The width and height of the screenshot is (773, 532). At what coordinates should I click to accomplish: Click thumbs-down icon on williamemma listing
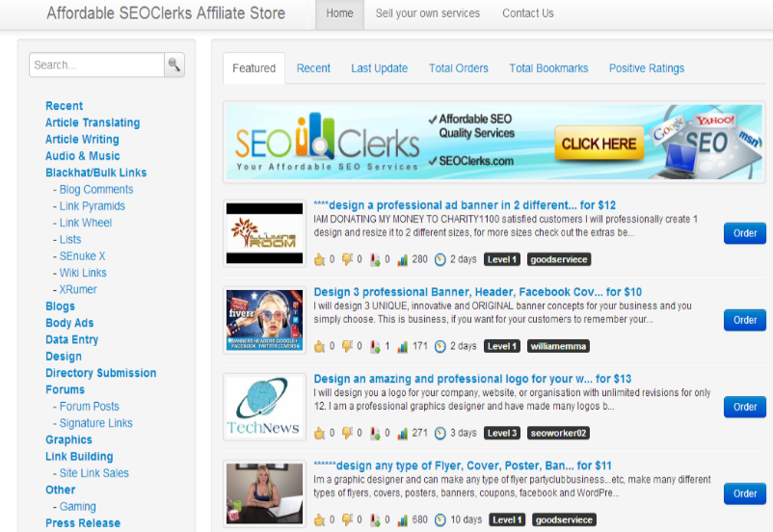pos(347,346)
